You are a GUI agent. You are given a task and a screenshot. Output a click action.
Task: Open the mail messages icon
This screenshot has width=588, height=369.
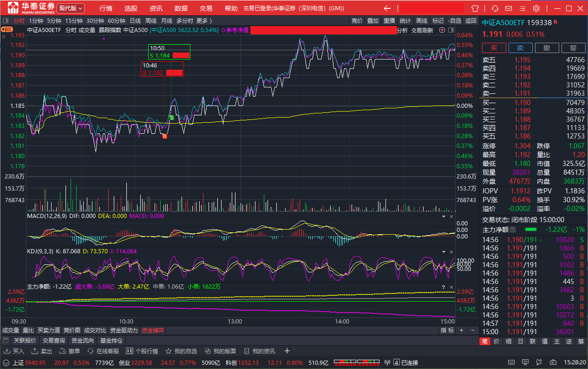click(509, 8)
